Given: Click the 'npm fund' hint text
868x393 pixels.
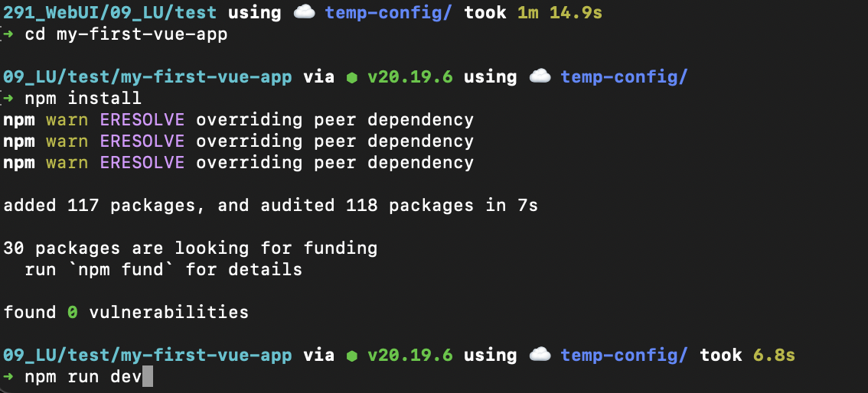Looking at the screenshot, I should [x=120, y=269].
